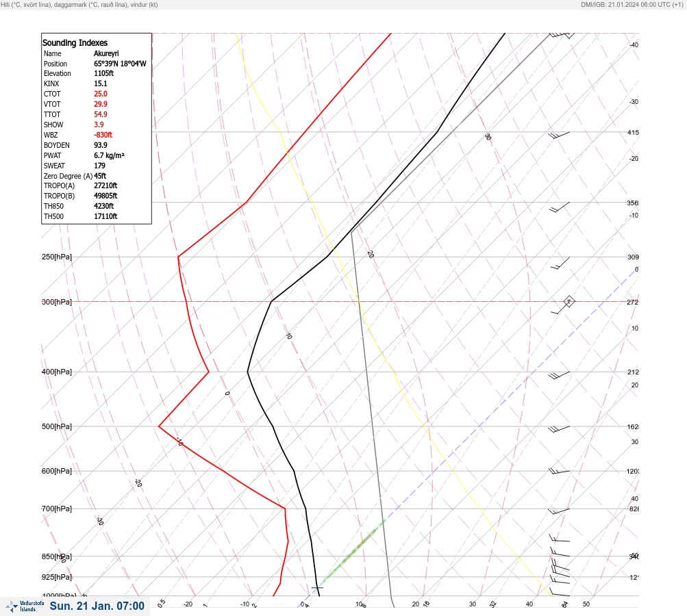687x616 pixels.
Task: Click the '415' height label on right axis
Action: tap(633, 132)
